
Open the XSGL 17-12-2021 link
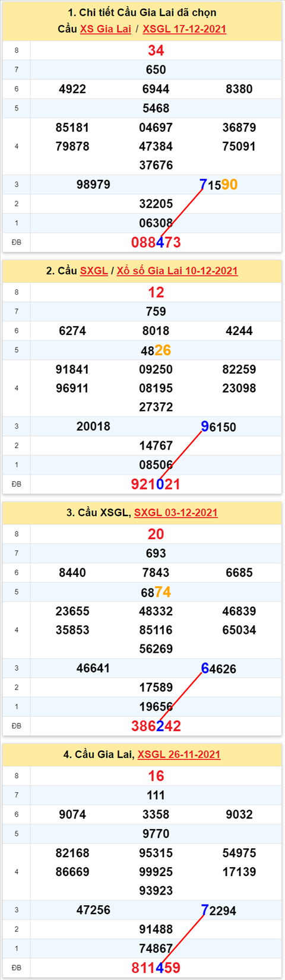tap(184, 29)
